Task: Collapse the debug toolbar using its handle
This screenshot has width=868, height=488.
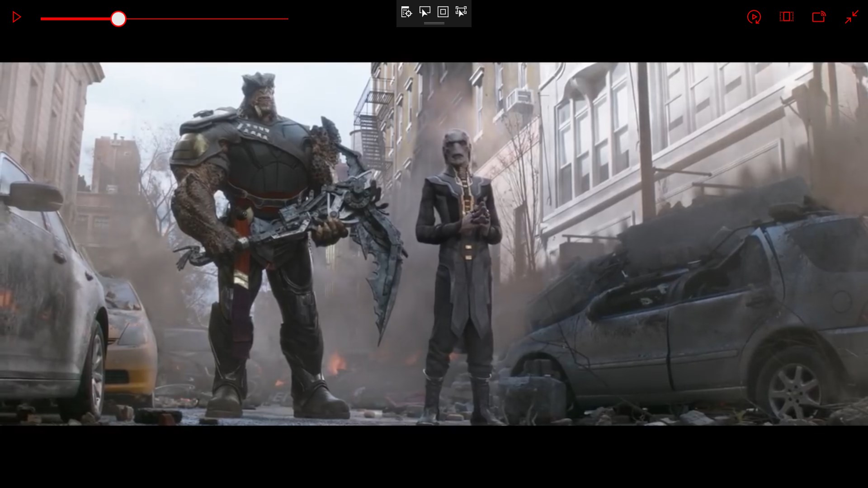Action: [434, 23]
